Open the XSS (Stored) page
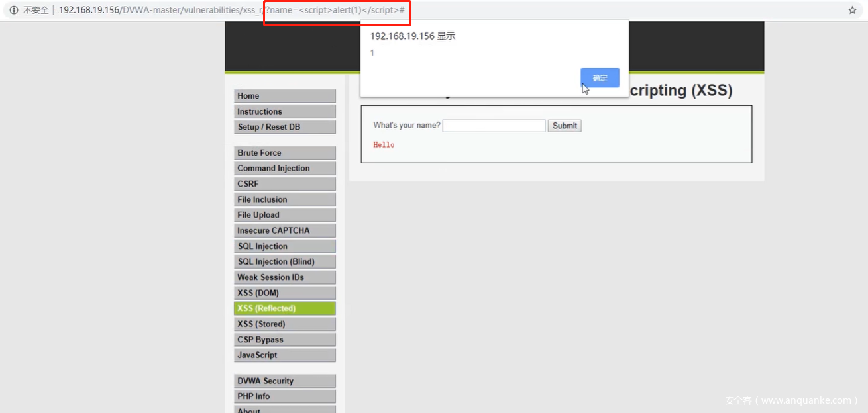868x413 pixels. 285,324
